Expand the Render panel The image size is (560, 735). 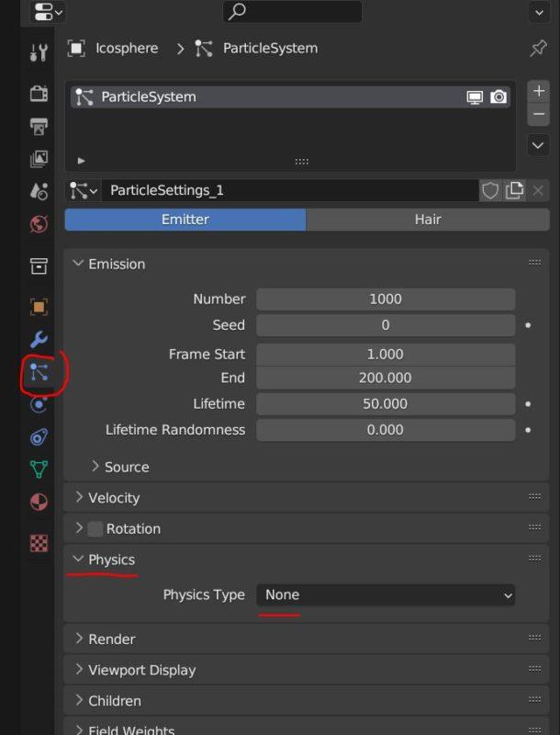tap(79, 639)
